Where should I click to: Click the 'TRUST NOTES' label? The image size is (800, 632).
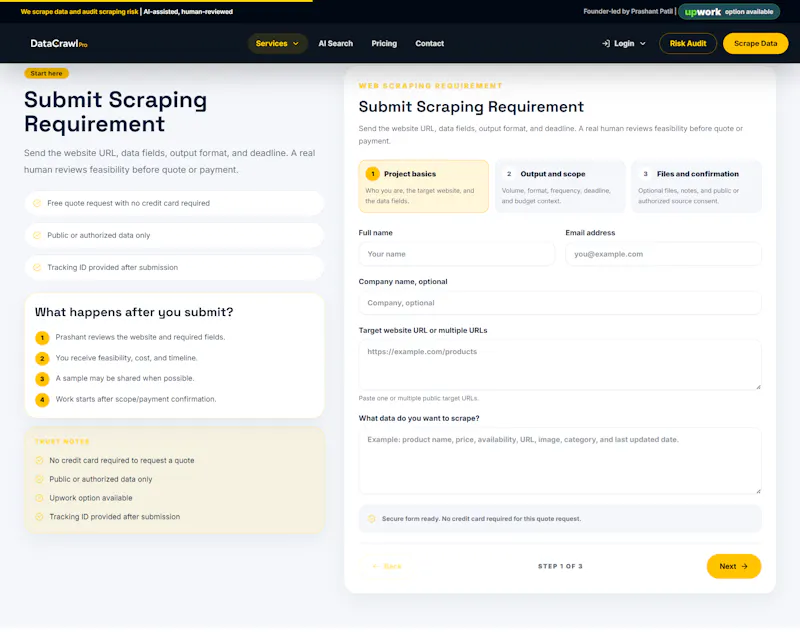click(x=62, y=442)
